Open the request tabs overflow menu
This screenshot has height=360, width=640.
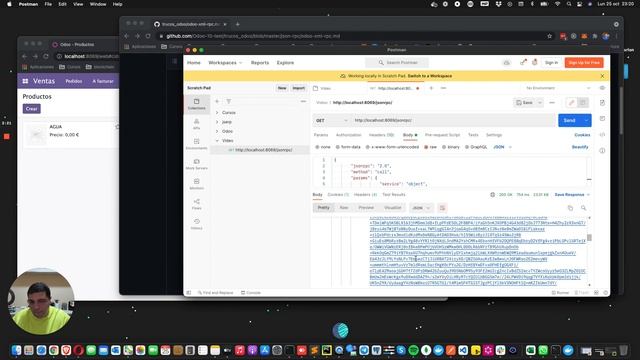pyautogui.click(x=443, y=88)
